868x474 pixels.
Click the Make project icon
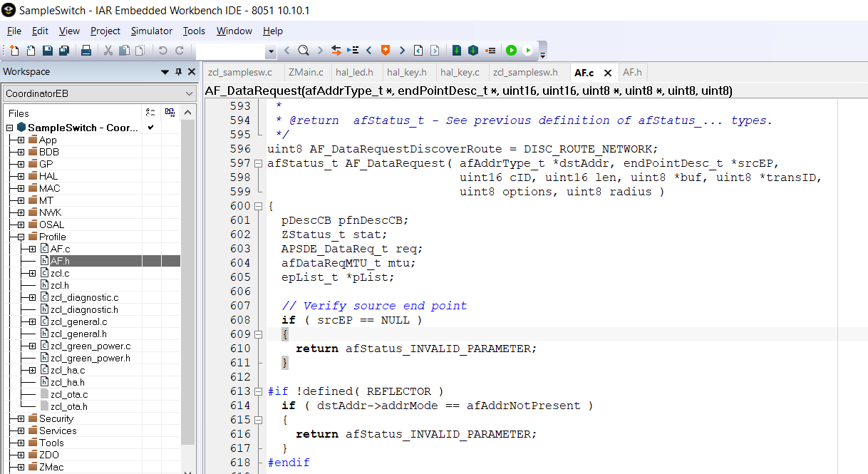pyautogui.click(x=472, y=51)
